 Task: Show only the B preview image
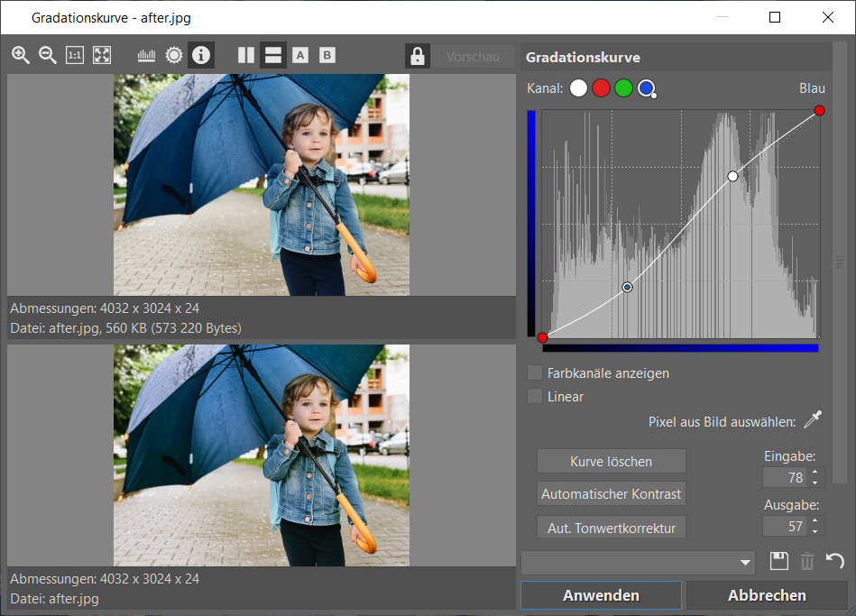(327, 55)
